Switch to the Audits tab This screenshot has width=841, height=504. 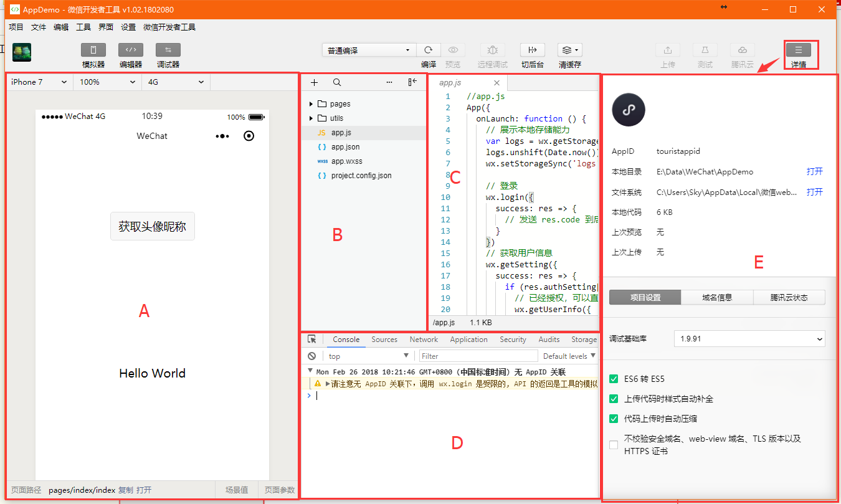(549, 340)
